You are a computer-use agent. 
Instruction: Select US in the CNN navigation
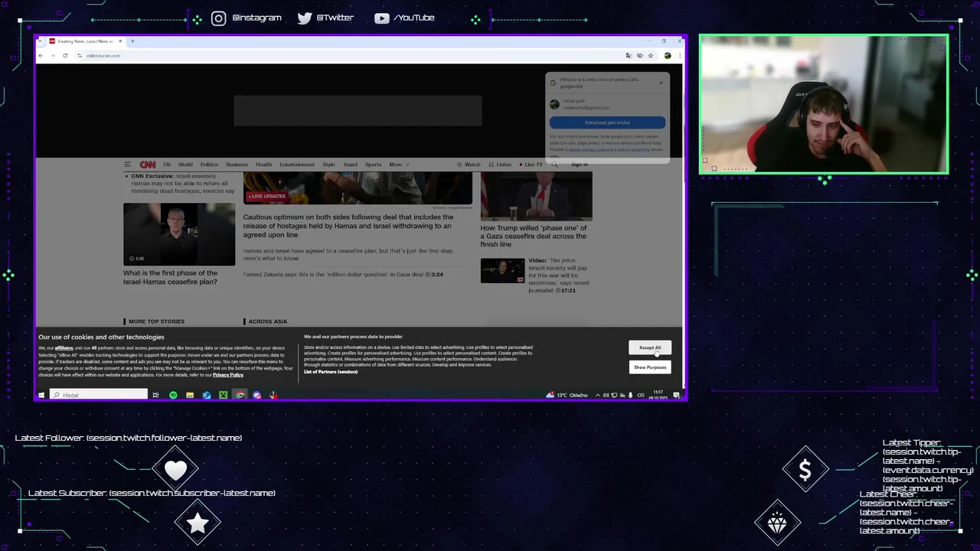167,165
